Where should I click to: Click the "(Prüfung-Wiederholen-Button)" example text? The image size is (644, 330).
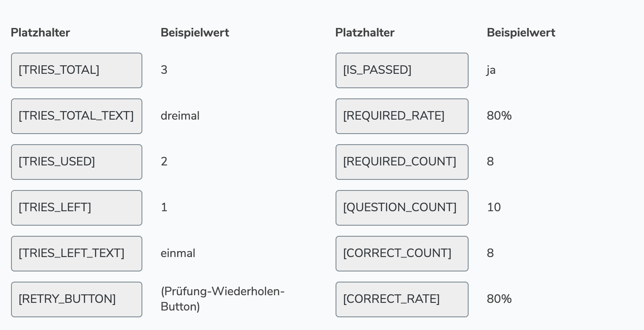point(222,299)
